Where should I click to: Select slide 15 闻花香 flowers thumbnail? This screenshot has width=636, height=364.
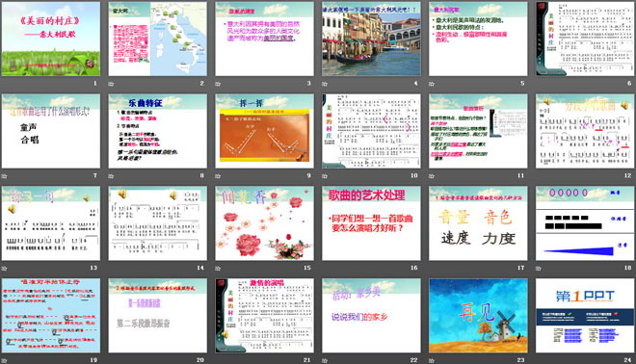pos(264,223)
